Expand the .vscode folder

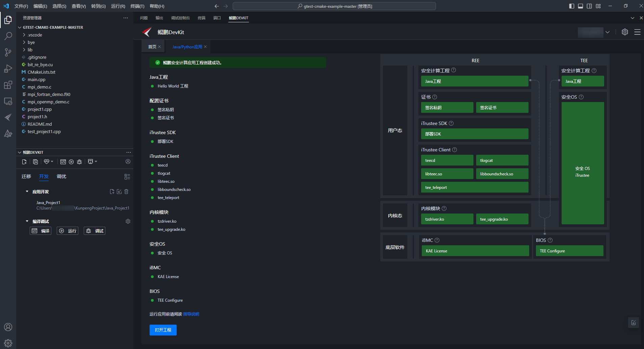(24, 35)
